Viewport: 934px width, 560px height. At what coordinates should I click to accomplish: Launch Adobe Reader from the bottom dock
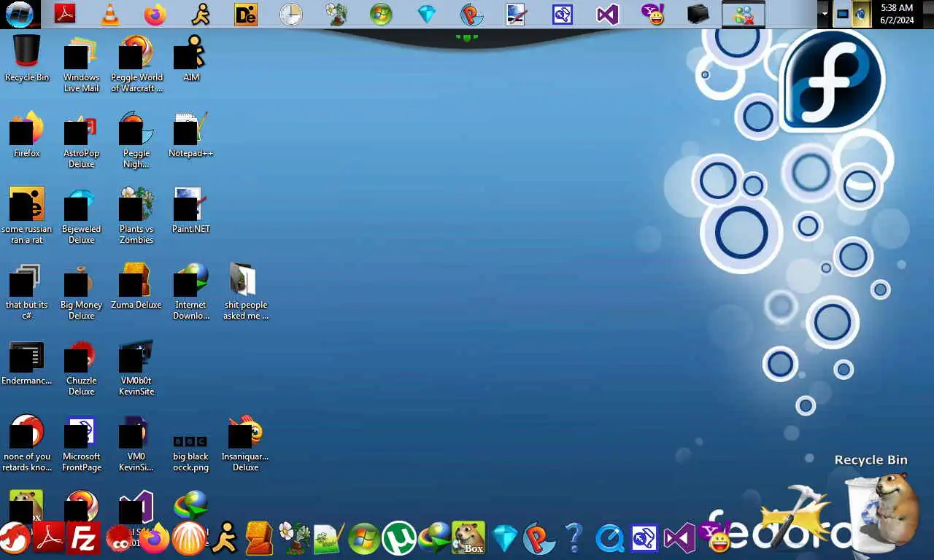[49, 540]
